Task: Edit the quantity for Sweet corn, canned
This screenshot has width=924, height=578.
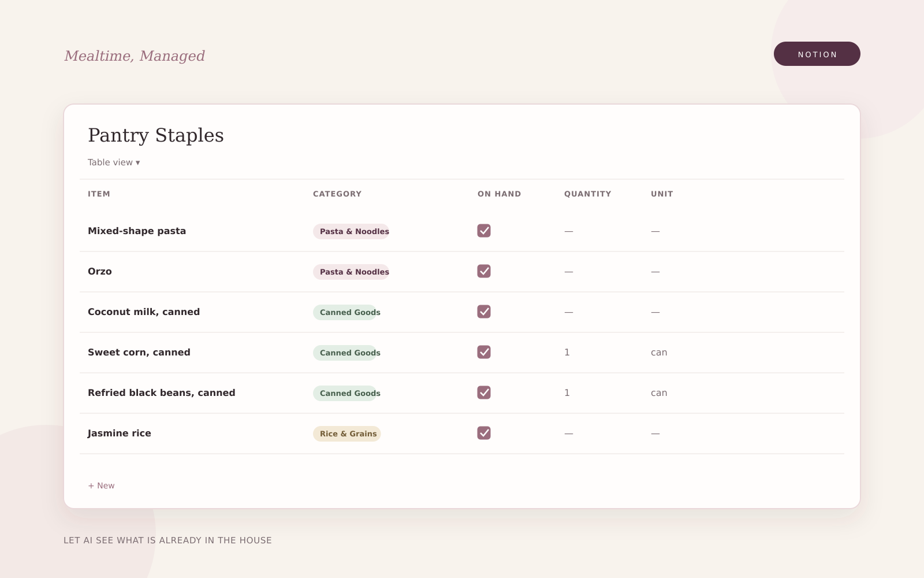Action: tap(567, 352)
